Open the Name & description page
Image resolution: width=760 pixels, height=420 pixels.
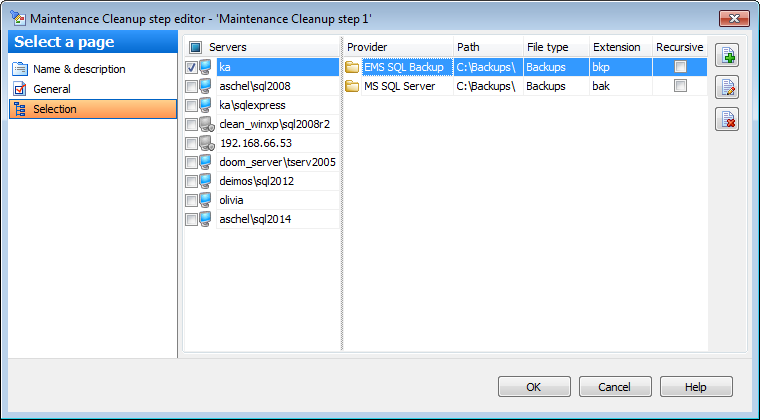[79, 69]
